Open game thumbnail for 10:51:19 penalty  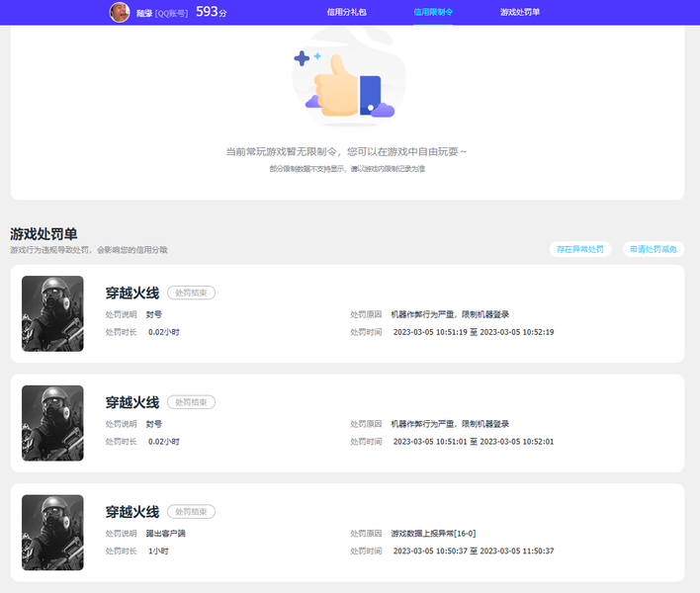click(52, 313)
